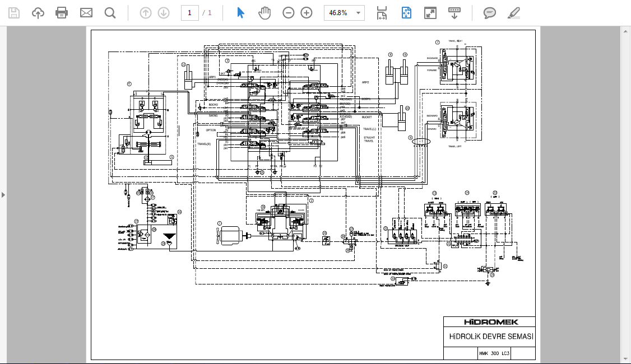Expand the left navigation pane arrow
The image size is (631, 364).
coord(3,195)
